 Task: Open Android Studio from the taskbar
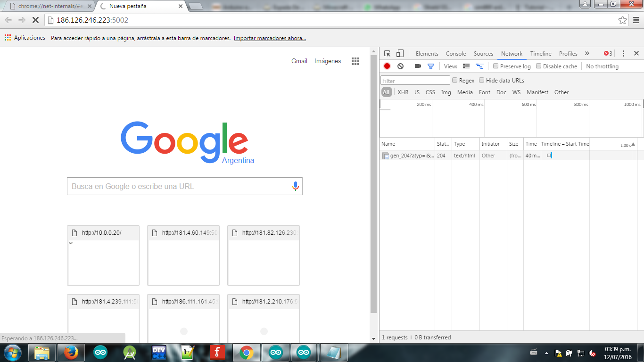tap(129, 353)
